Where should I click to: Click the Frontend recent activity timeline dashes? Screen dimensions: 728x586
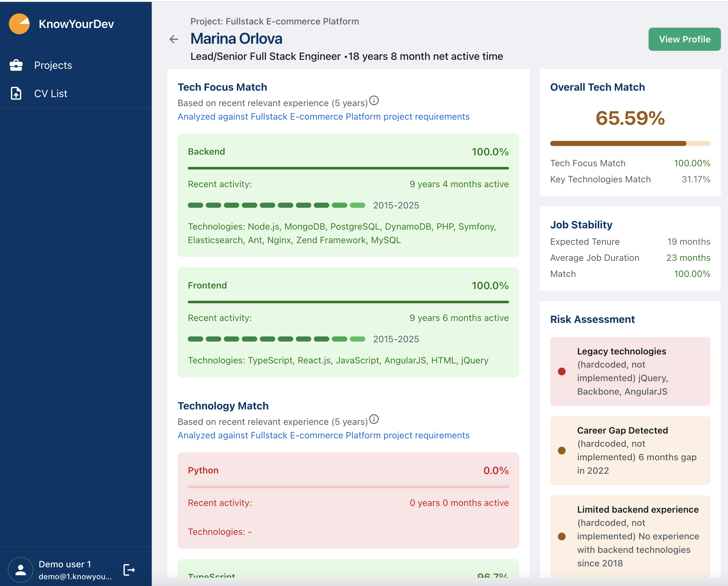click(276, 339)
